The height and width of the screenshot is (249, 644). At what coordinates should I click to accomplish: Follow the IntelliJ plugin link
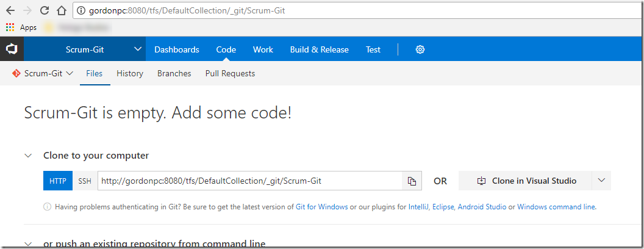pyautogui.click(x=419, y=207)
